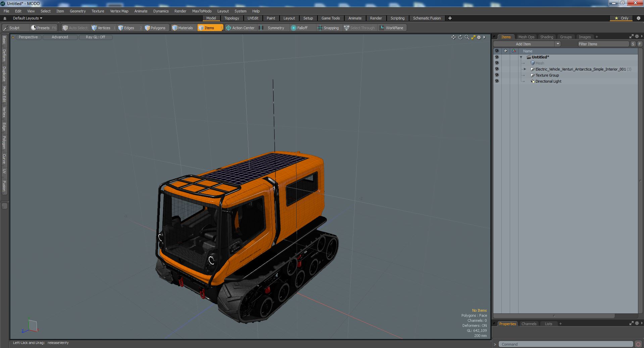Image resolution: width=644 pixels, height=348 pixels.
Task: Open the Shading tab
Action: 546,37
